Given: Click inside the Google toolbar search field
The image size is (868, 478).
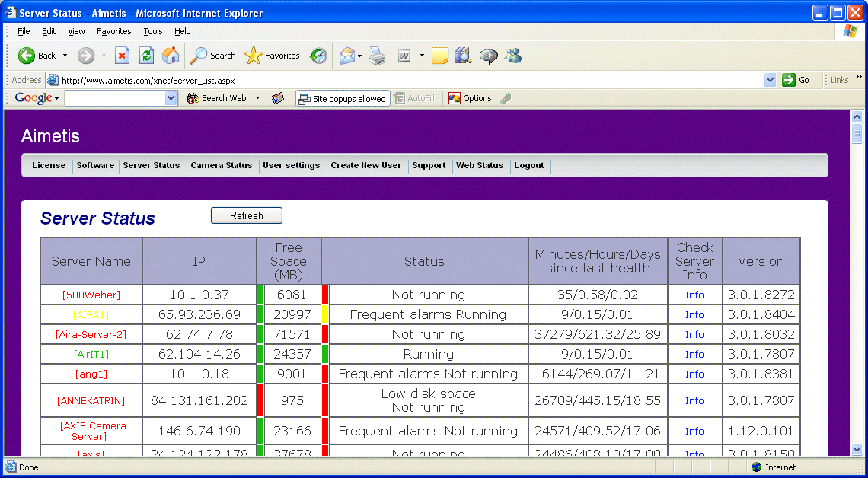Looking at the screenshot, I should pos(114,98).
